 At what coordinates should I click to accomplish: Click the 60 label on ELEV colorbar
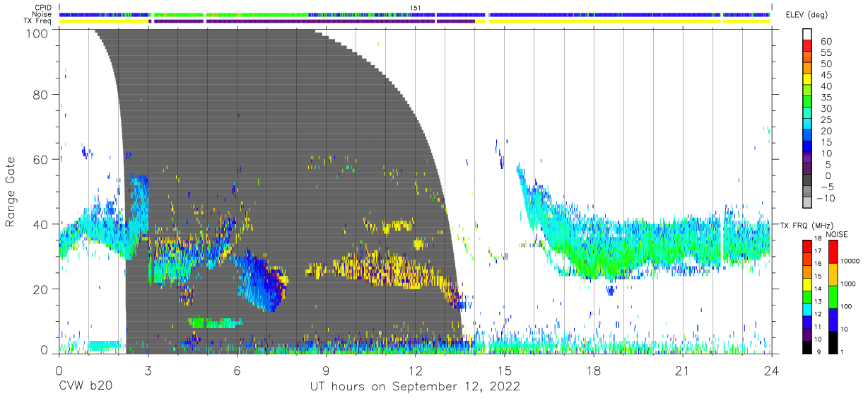point(826,42)
